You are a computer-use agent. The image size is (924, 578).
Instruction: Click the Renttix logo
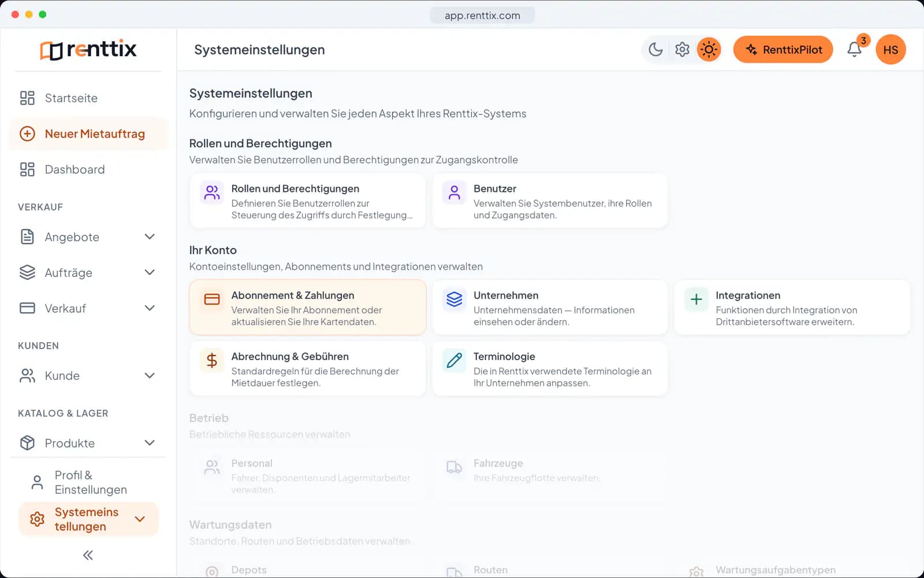coord(88,50)
